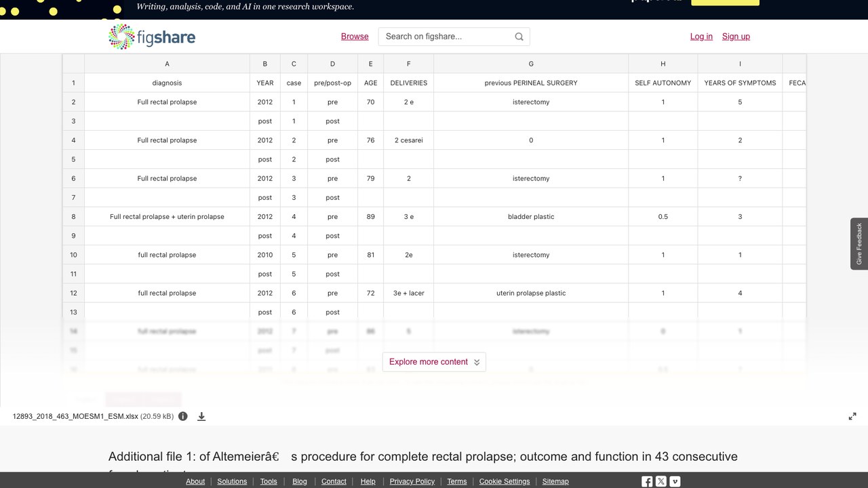The height and width of the screenshot is (488, 868).
Task: Click the 'DELIVERIES' header cell
Action: pyautogui.click(x=409, y=83)
